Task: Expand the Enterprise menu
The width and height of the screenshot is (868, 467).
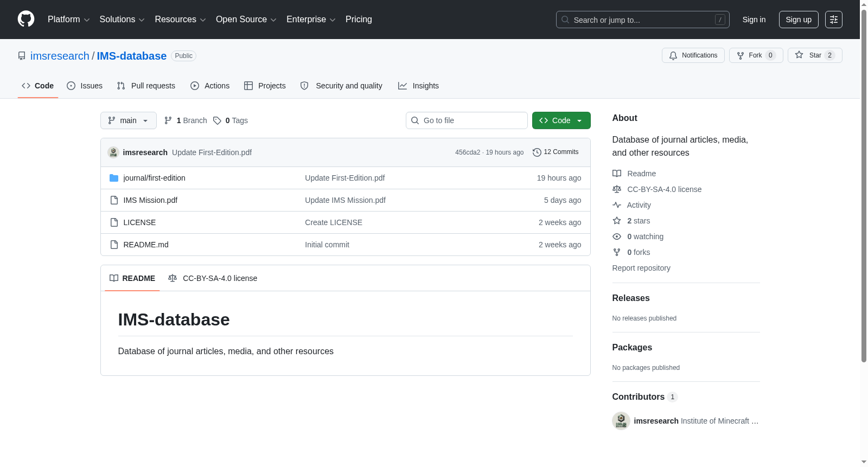Action: click(311, 20)
